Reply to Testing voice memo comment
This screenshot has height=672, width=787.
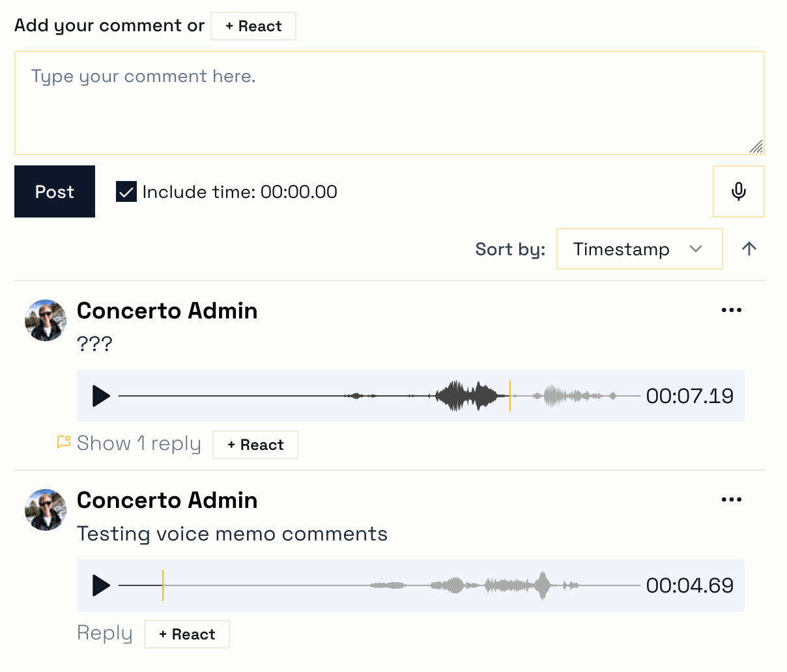point(105,633)
